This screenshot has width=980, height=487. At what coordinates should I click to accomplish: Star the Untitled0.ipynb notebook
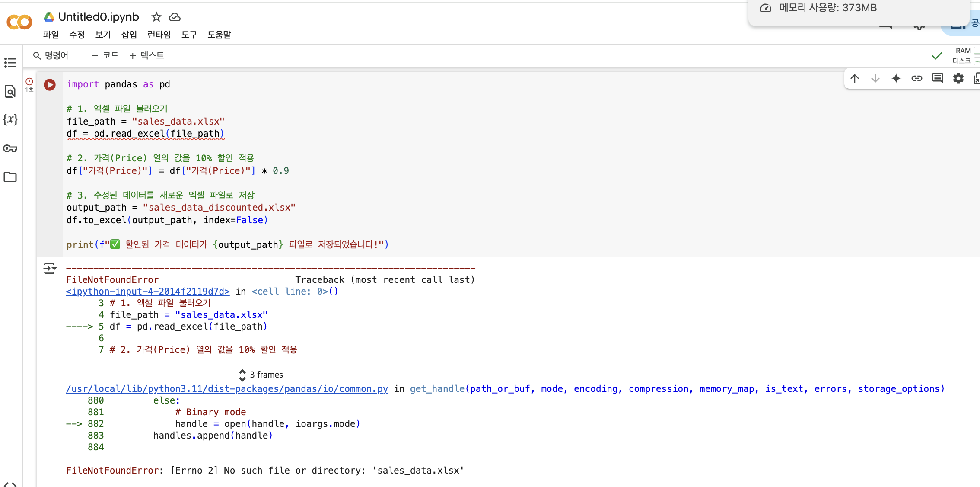tap(156, 17)
